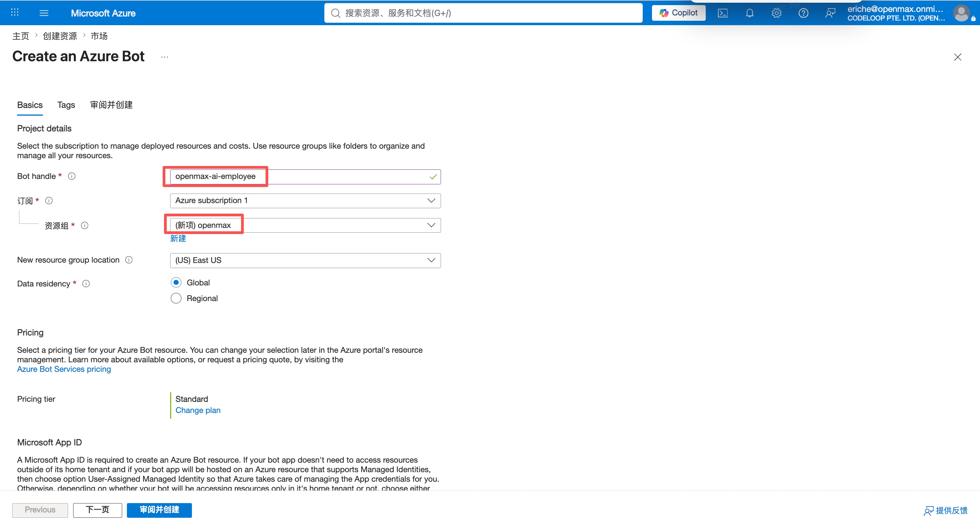The height and width of the screenshot is (530, 980).
Task: Click the Previous button
Action: 40,510
